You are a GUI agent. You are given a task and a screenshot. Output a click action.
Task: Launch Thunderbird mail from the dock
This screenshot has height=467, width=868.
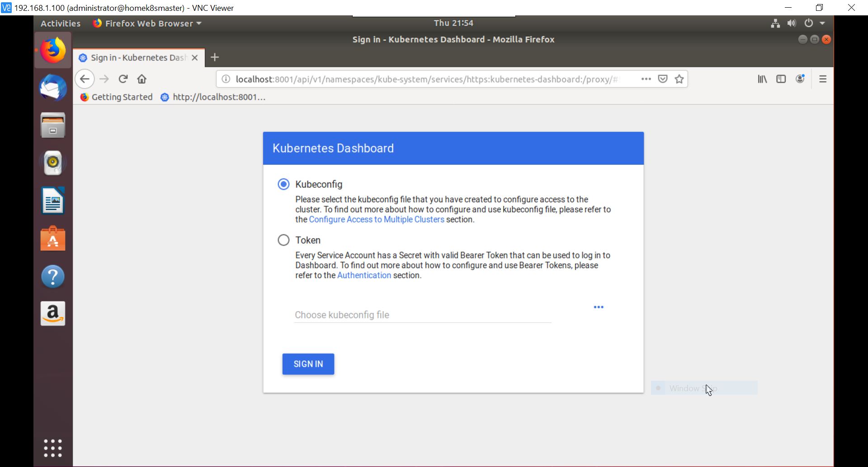pyautogui.click(x=53, y=88)
